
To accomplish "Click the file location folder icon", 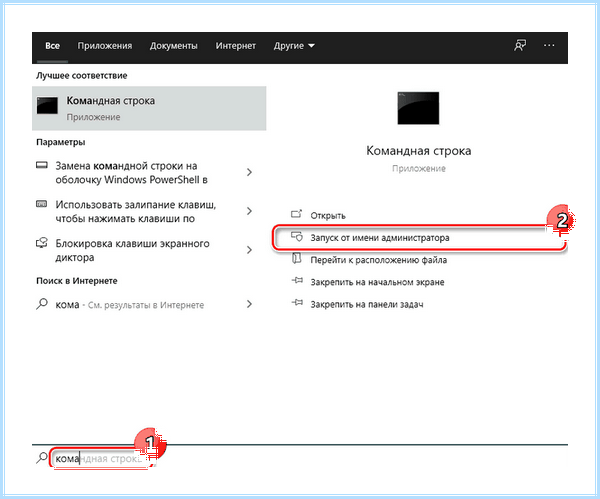I will (297, 258).
